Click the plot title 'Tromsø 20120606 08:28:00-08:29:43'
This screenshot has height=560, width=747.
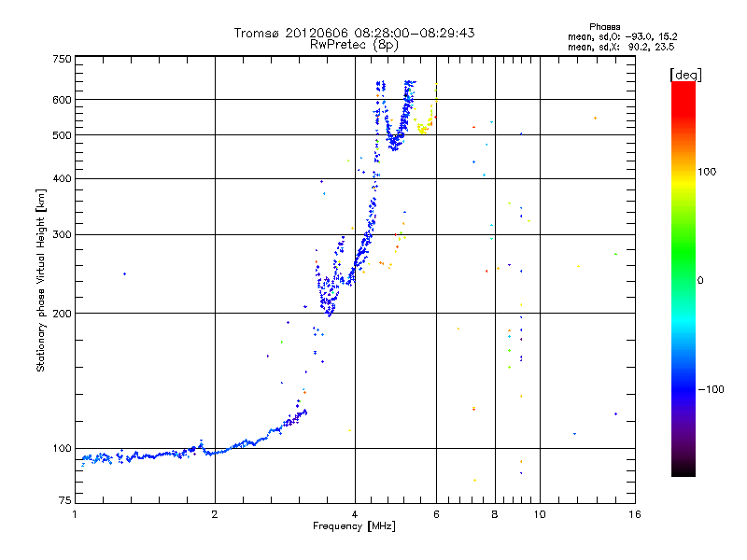coord(354,33)
